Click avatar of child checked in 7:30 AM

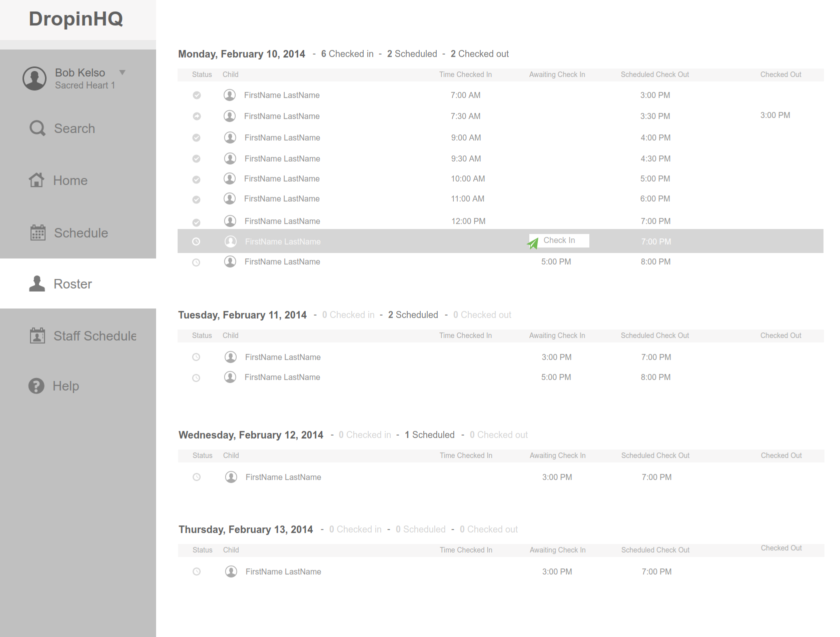(230, 116)
